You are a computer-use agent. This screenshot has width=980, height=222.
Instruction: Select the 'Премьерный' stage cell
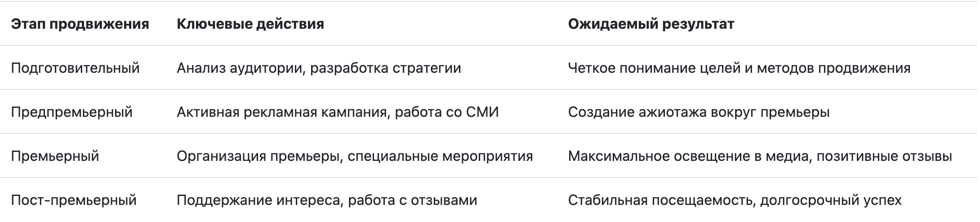click(x=55, y=156)
